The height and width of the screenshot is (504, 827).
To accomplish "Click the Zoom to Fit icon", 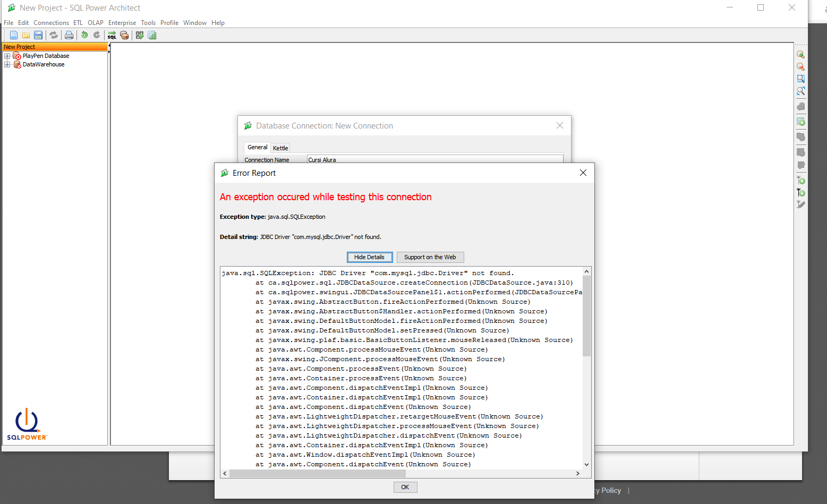I will (801, 91).
